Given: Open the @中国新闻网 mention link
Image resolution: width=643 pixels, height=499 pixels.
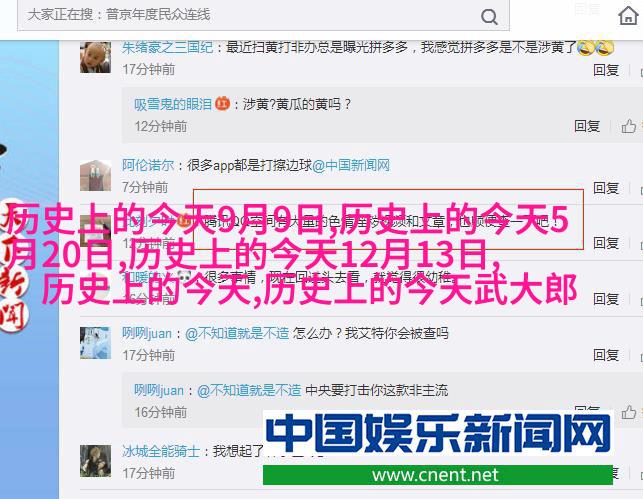Looking at the screenshot, I should (x=351, y=165).
